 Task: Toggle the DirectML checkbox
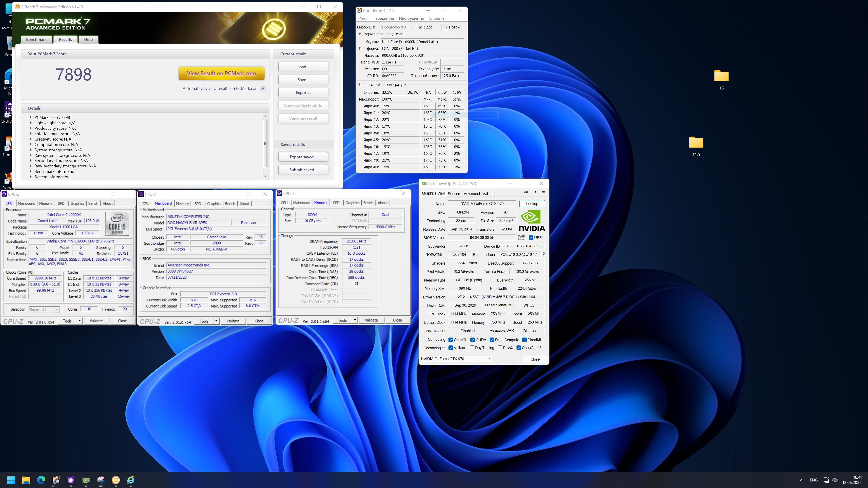524,340
